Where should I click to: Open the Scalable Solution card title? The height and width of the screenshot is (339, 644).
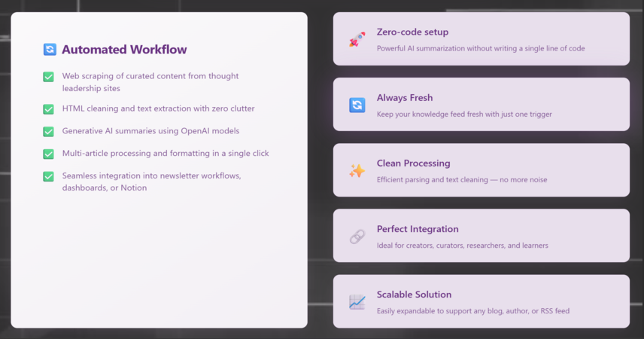pyautogui.click(x=414, y=295)
